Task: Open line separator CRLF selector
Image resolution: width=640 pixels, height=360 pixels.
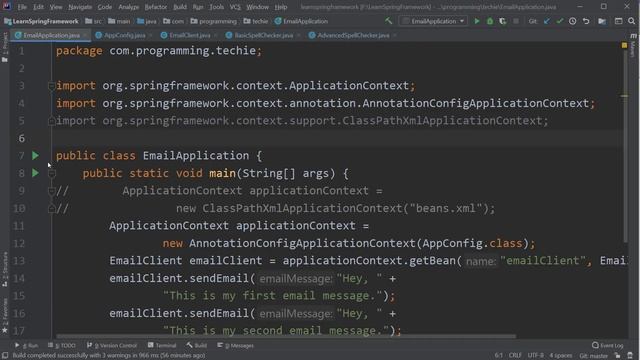Action: pyautogui.click(x=515, y=356)
